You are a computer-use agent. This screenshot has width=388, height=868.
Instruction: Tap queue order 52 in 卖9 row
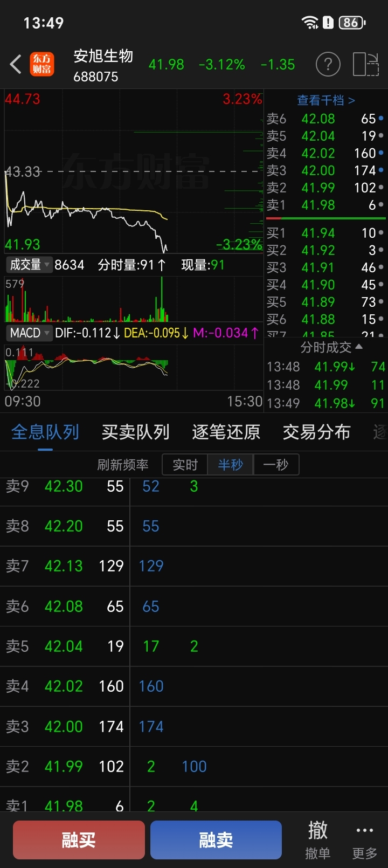[151, 486]
